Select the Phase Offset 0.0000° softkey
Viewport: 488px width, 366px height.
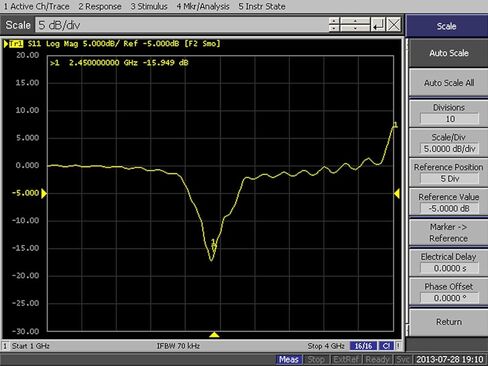tap(449, 292)
